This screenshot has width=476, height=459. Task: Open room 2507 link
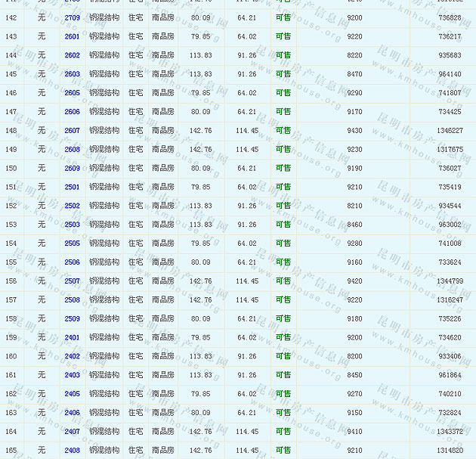[x=72, y=281]
